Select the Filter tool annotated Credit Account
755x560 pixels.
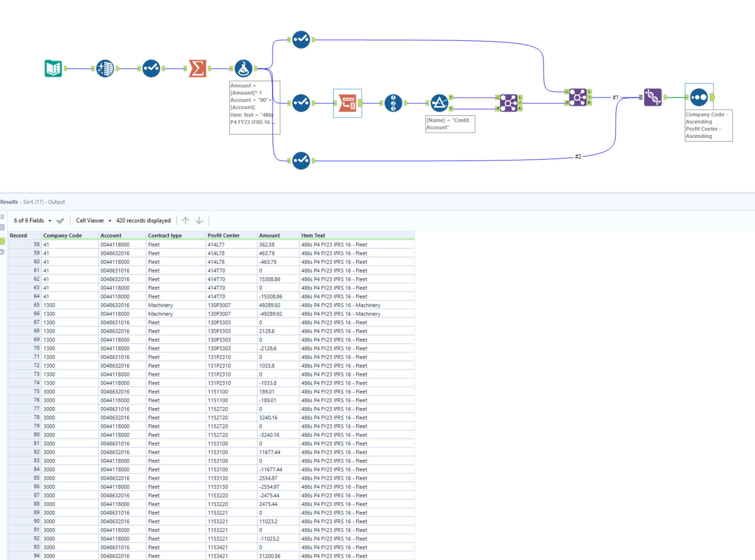(x=439, y=103)
